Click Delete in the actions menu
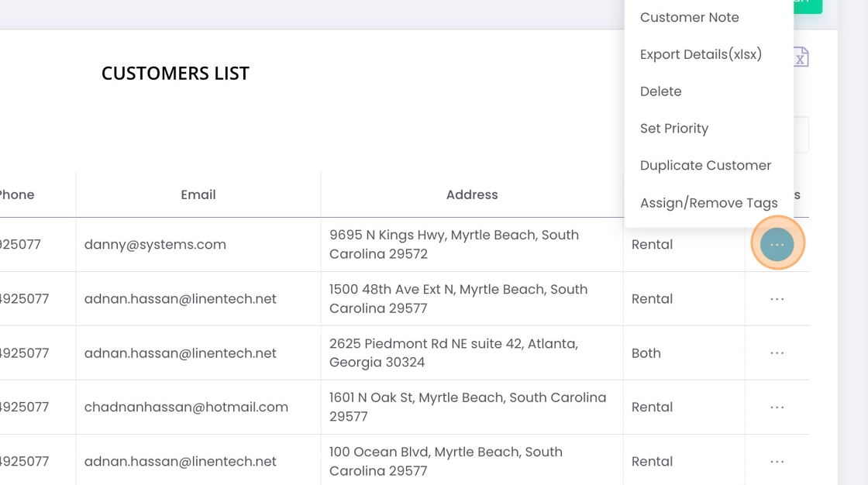Screen dimensions: 868x485 coord(660,91)
